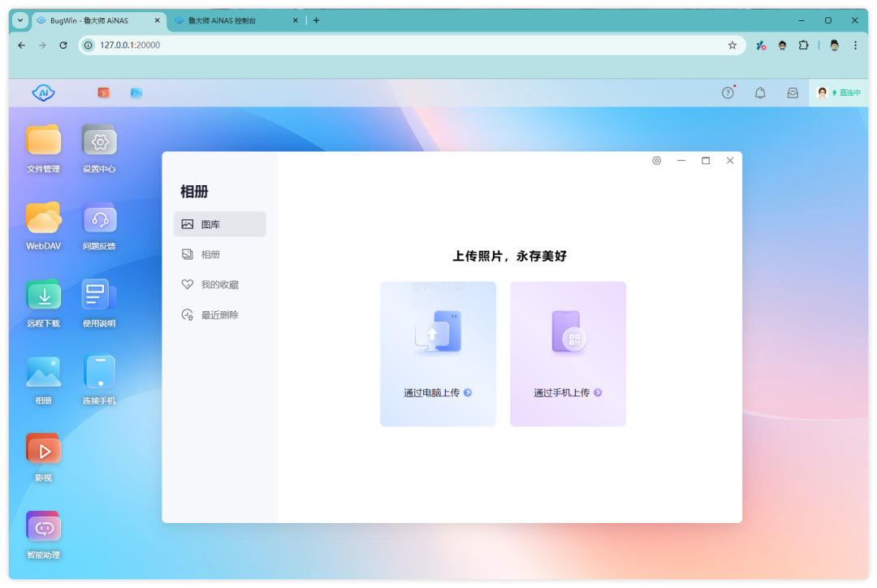Open the user avatar 直连中 menu

[838, 93]
